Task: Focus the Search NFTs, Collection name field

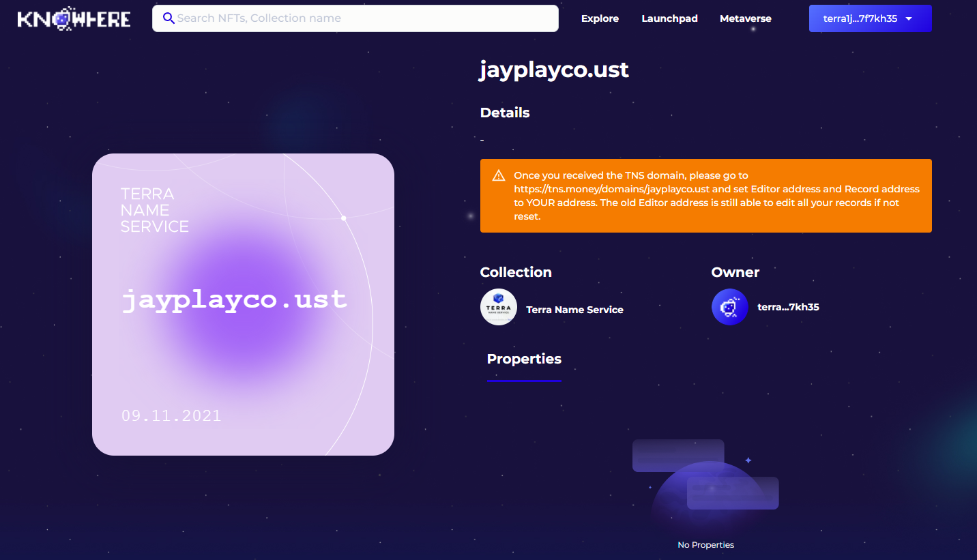Action: click(x=355, y=18)
